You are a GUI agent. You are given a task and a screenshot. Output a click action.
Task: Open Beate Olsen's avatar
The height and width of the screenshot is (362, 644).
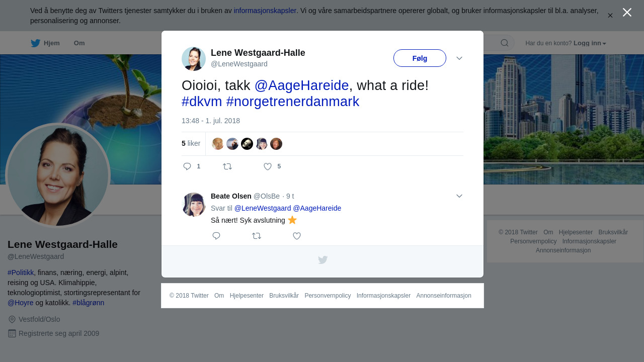coord(194,205)
